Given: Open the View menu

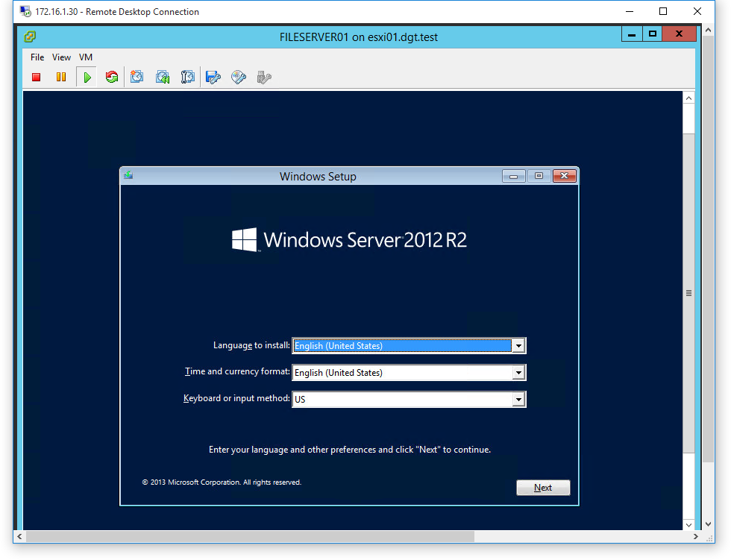Looking at the screenshot, I should point(61,57).
